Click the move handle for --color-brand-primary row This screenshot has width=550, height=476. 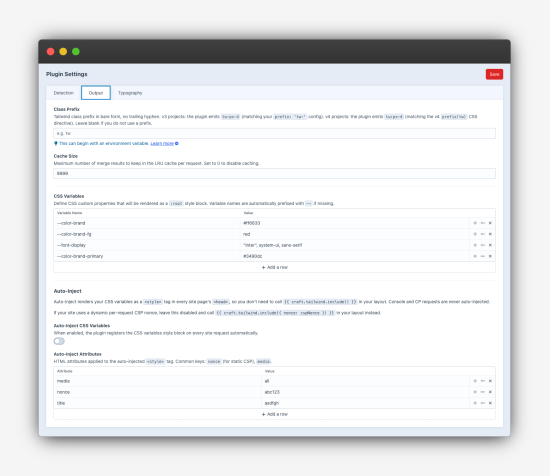pos(475,256)
